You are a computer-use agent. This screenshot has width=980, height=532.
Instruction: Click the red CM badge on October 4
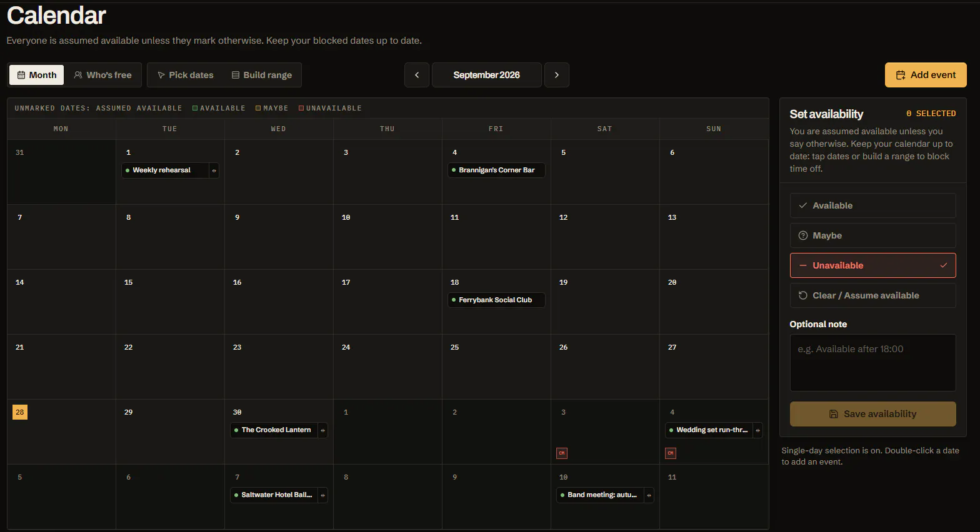[671, 453]
